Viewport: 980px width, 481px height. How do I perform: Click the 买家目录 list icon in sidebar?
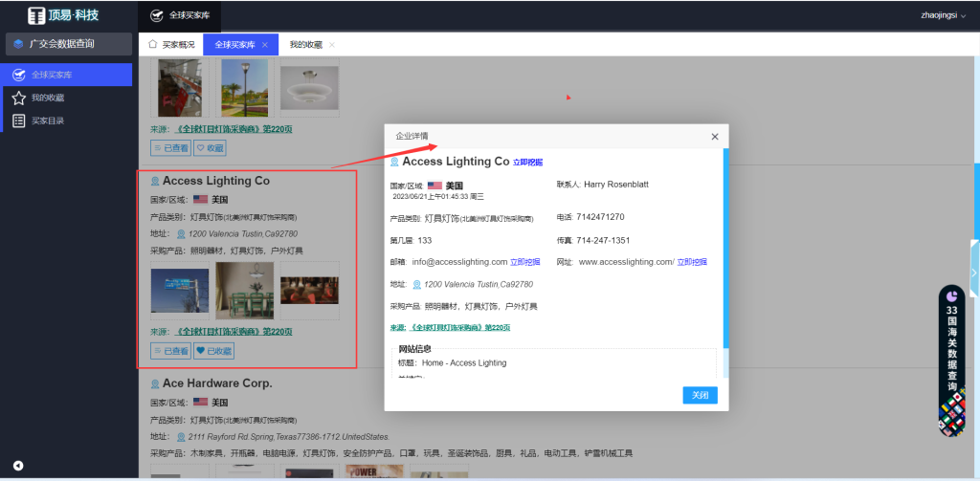tap(18, 120)
